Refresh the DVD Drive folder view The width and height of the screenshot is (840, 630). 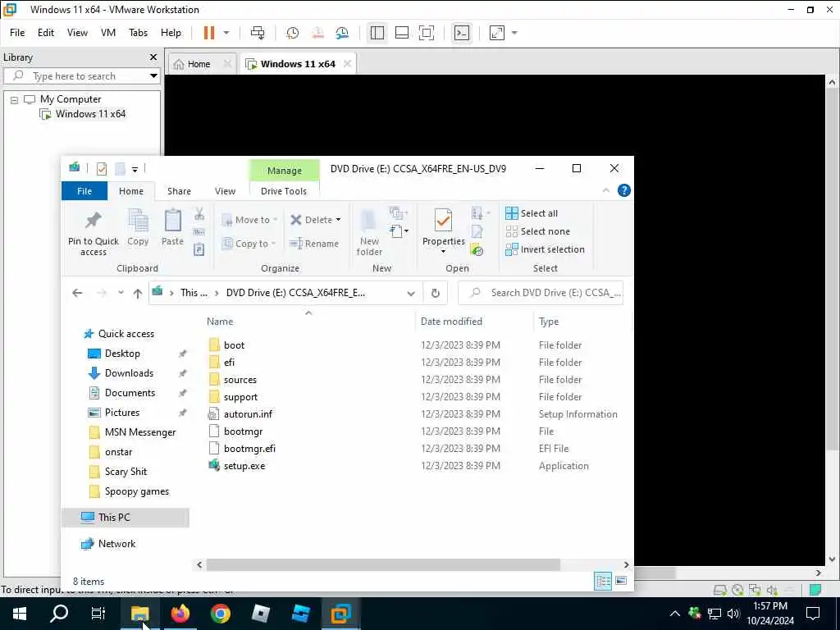[436, 293]
